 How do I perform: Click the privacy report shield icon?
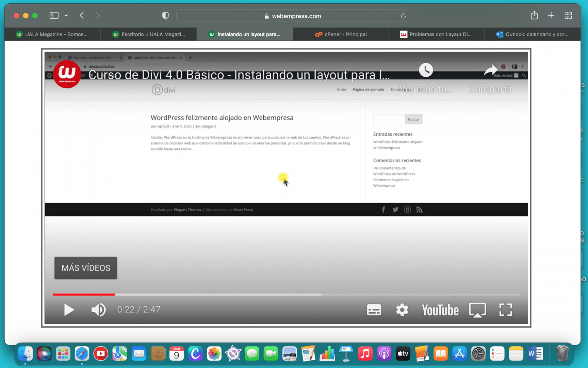pos(165,15)
